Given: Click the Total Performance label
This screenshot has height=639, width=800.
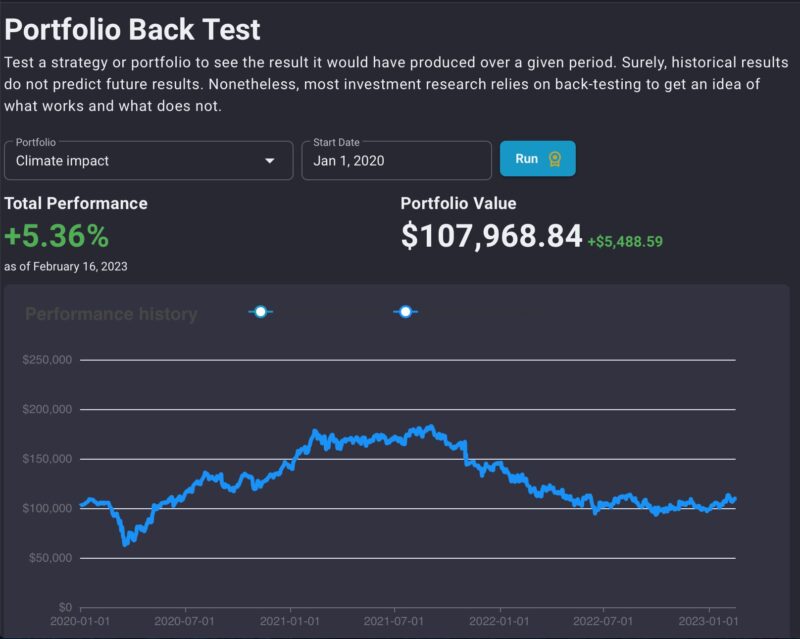Looking at the screenshot, I should (x=76, y=203).
